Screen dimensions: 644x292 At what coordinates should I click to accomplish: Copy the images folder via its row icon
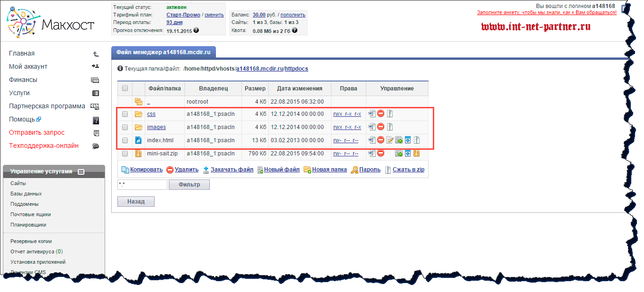(x=372, y=127)
